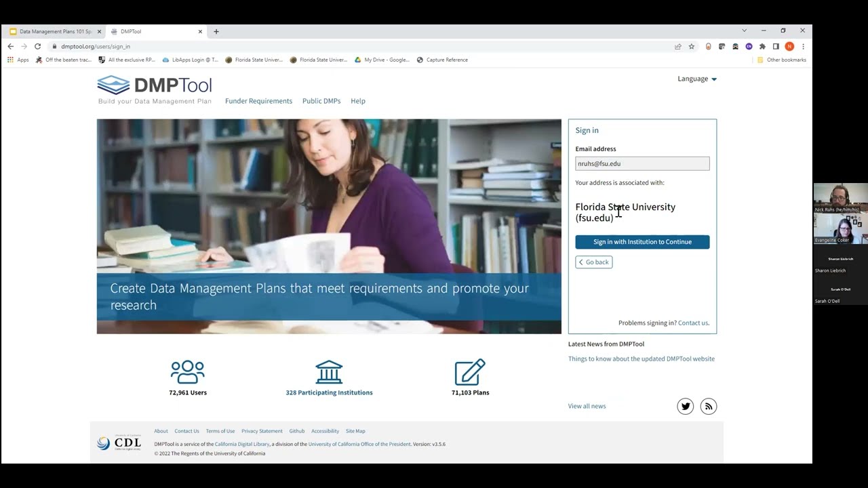Open Public DMPs menu item
868x488 pixels.
[x=321, y=101]
